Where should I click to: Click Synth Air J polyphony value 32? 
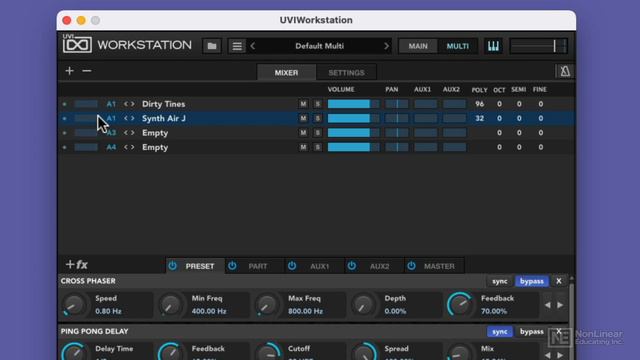click(x=480, y=118)
